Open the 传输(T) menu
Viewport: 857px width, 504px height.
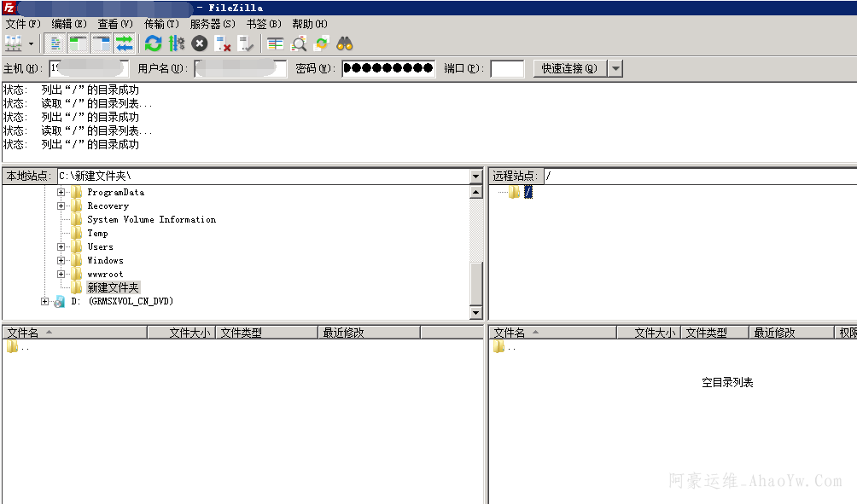[x=161, y=24]
